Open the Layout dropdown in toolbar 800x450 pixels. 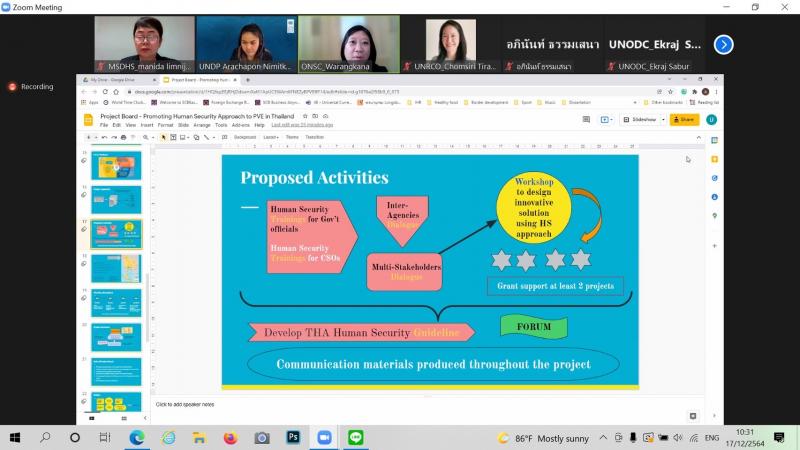point(271,137)
